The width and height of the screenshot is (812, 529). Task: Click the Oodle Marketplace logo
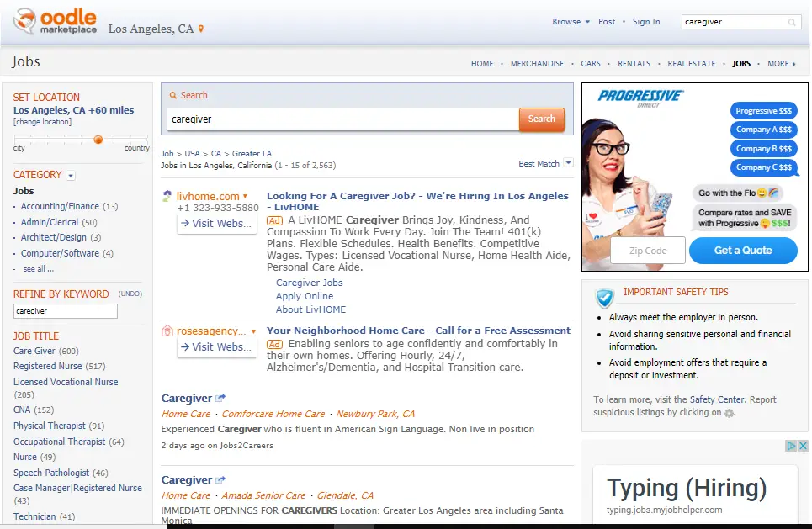point(55,22)
